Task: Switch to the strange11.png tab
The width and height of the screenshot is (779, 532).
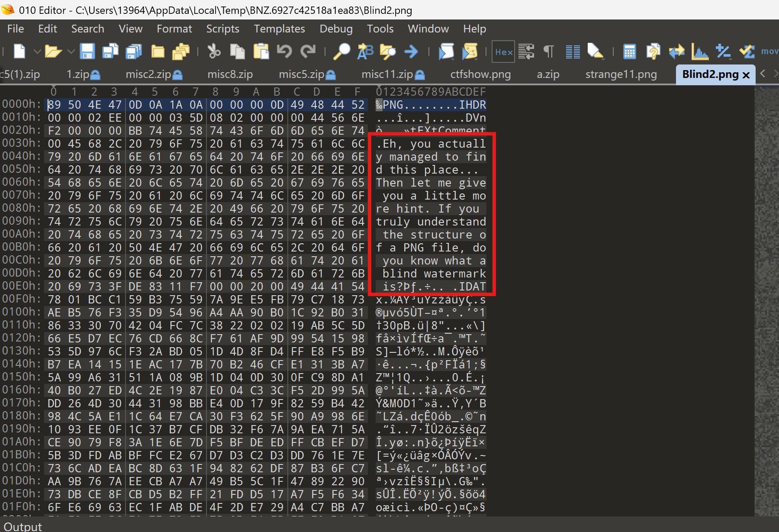Action: tap(621, 74)
